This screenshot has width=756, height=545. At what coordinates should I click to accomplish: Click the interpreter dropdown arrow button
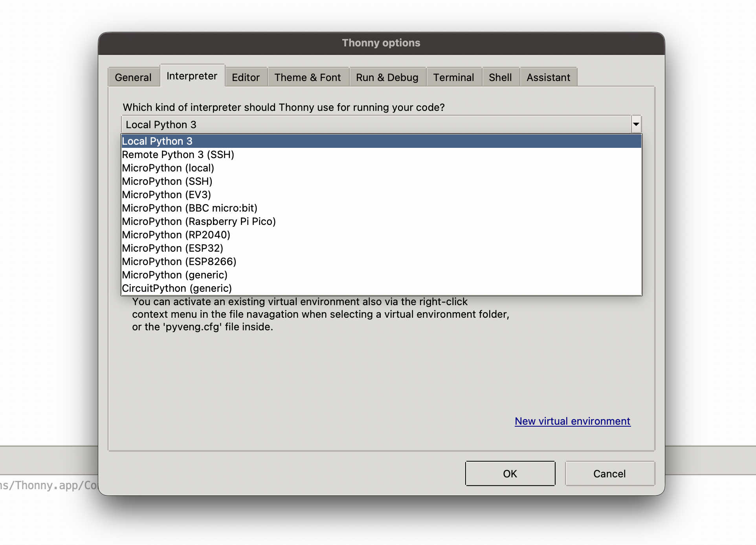[x=636, y=124]
